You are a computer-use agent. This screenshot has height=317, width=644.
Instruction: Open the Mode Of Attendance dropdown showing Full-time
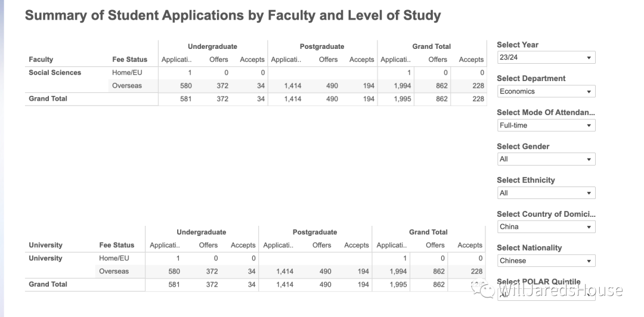pos(546,125)
